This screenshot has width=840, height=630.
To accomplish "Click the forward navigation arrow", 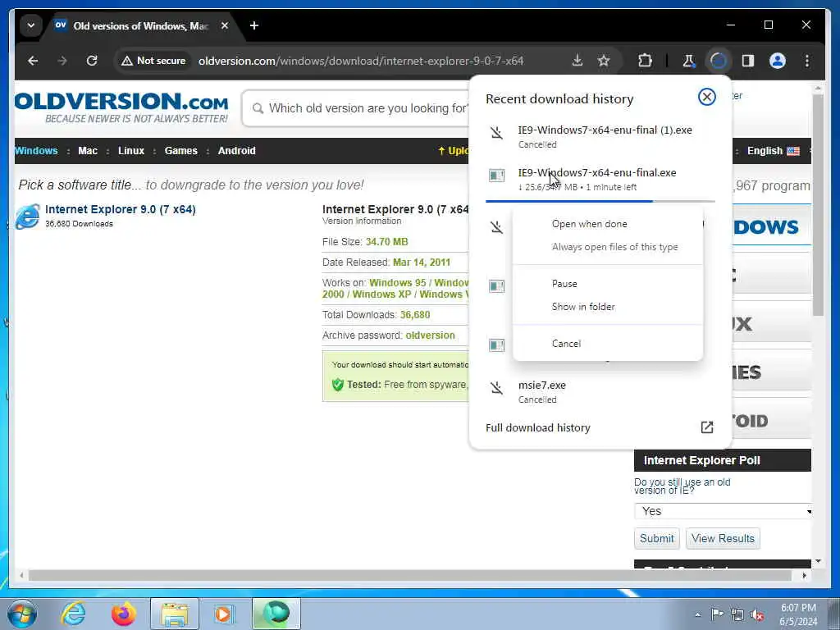I will tap(62, 61).
